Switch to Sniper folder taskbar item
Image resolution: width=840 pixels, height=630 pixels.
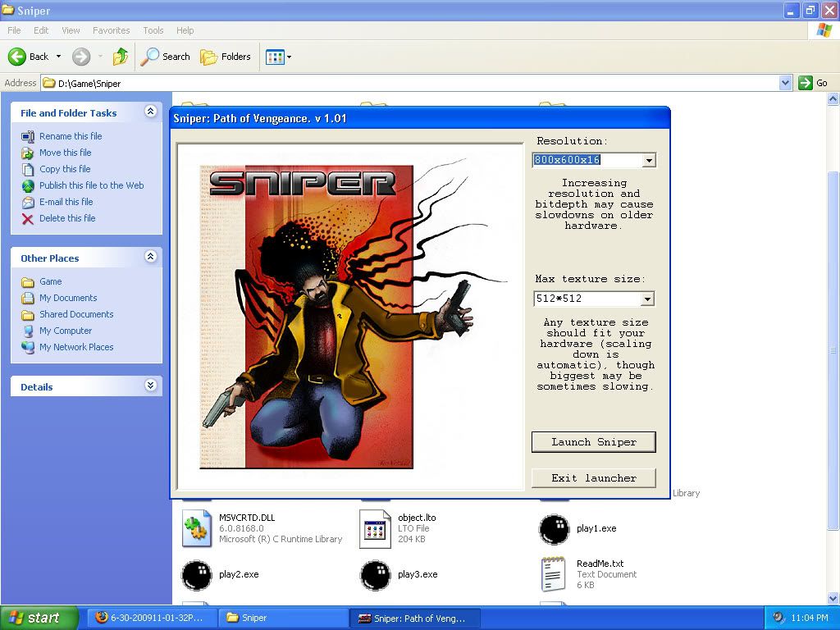pos(283,618)
